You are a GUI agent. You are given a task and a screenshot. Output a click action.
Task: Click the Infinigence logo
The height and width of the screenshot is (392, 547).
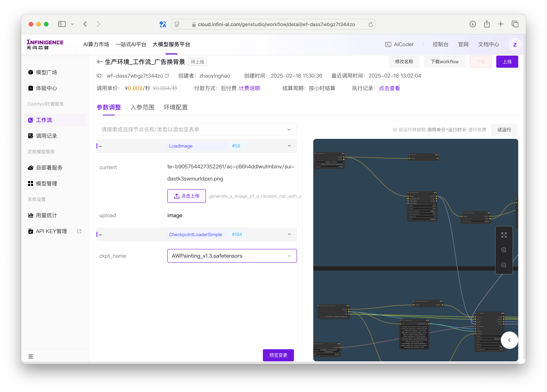click(x=45, y=44)
